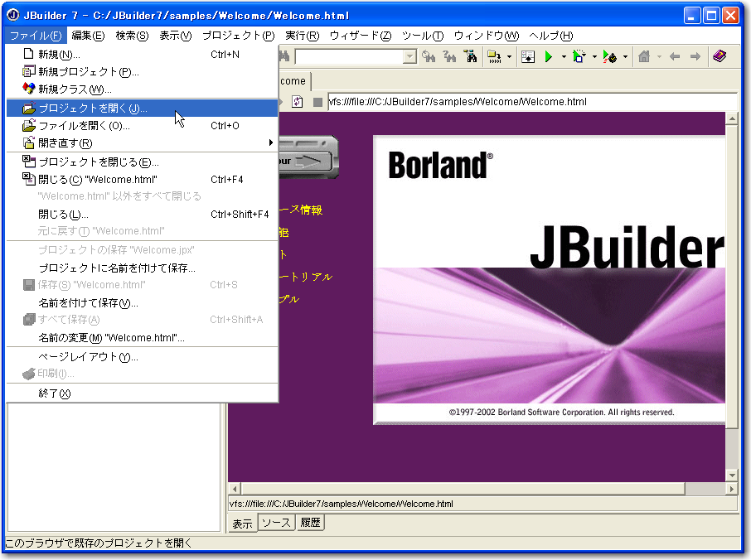Open the Help book icon
The image size is (751, 560).
[x=719, y=57]
